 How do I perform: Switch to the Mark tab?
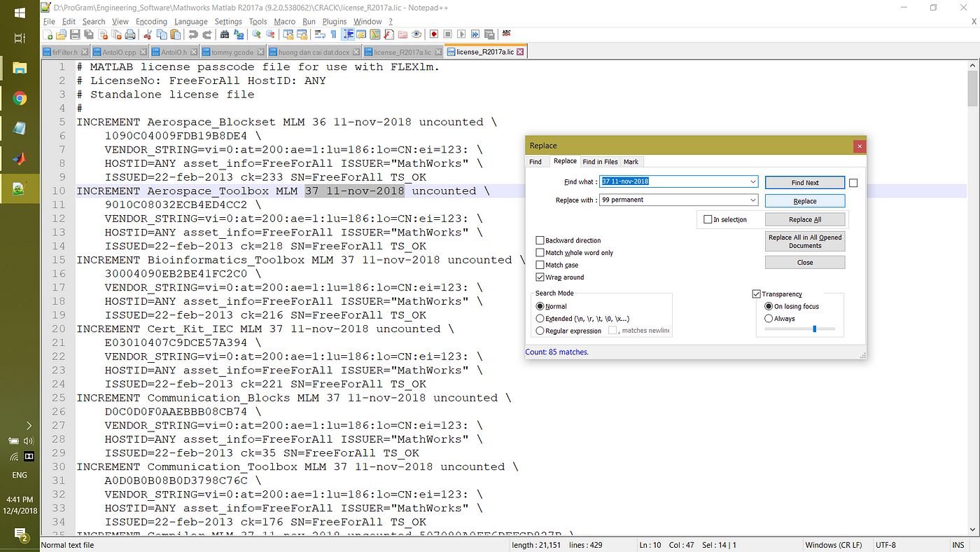pos(631,162)
